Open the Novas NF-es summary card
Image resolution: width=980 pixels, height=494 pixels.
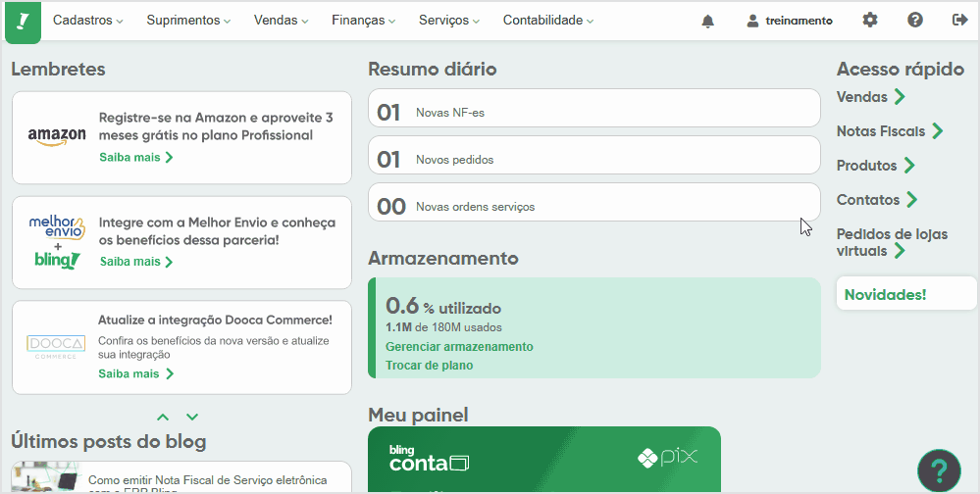point(593,108)
